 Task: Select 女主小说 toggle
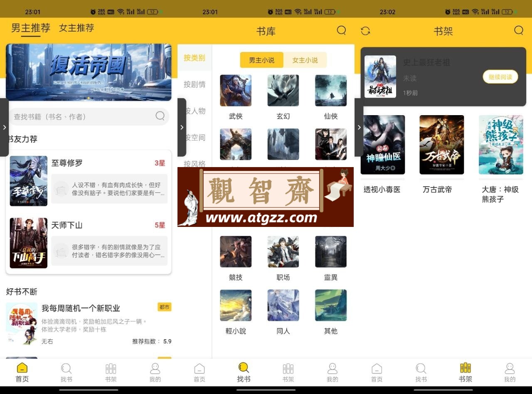(x=305, y=60)
